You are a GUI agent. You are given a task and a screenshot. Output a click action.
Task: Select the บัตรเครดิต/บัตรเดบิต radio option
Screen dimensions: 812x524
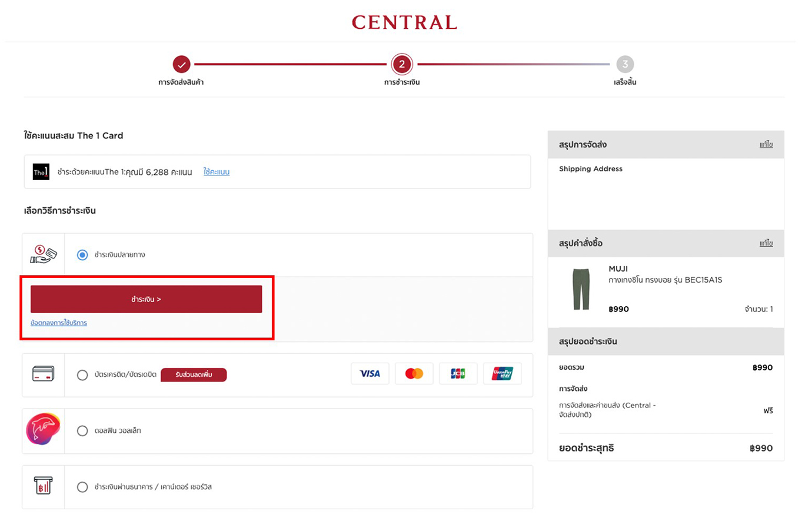click(x=82, y=375)
